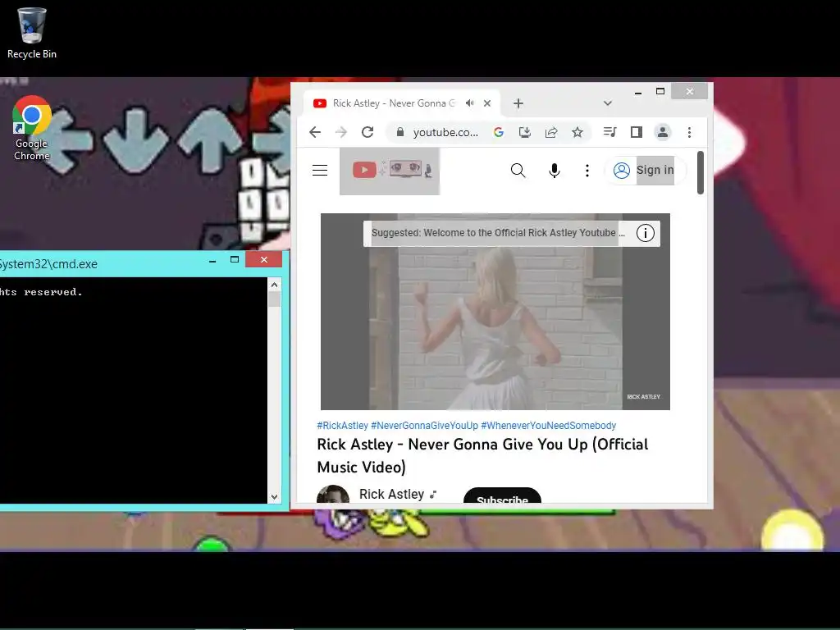Open the #WheneverYouNeedSomebody hashtag link
The height and width of the screenshot is (630, 840).
[x=549, y=426]
